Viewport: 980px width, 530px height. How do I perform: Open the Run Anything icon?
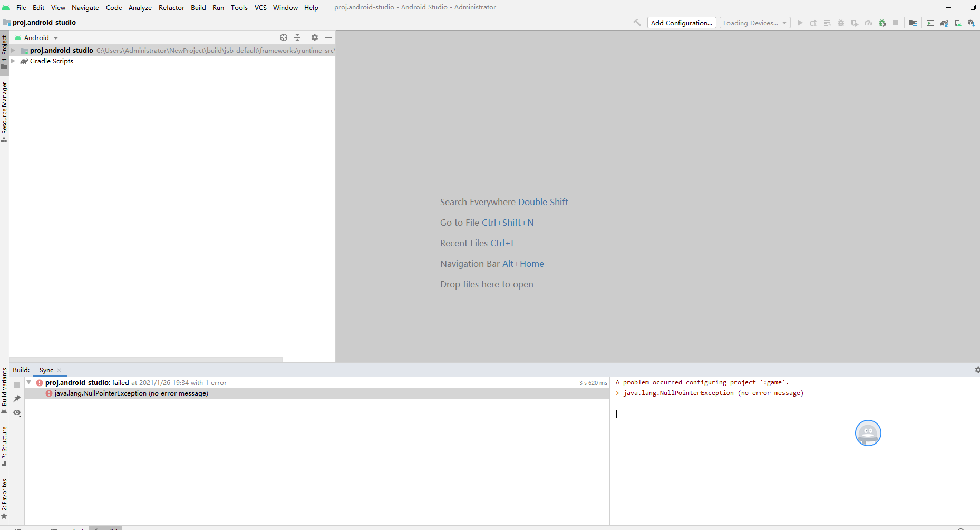[930, 23]
